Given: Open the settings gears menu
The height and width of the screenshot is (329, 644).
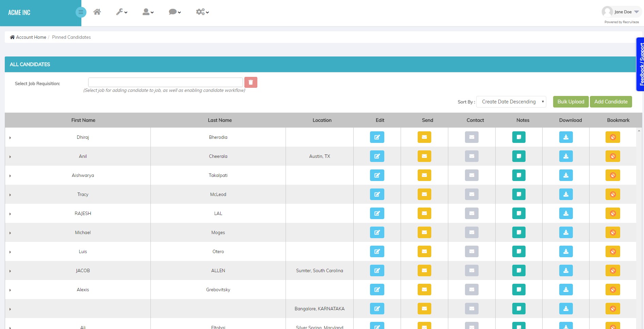Looking at the screenshot, I should click(202, 12).
